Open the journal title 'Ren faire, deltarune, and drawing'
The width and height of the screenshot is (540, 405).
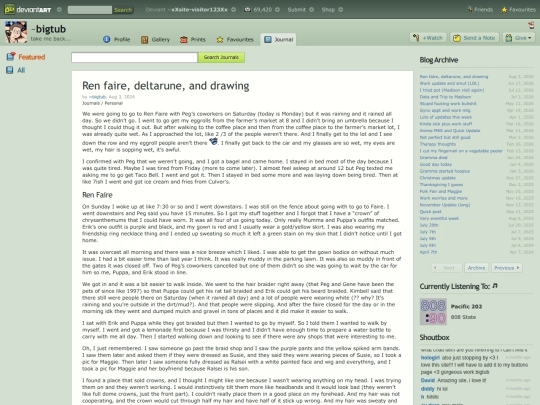click(x=166, y=85)
